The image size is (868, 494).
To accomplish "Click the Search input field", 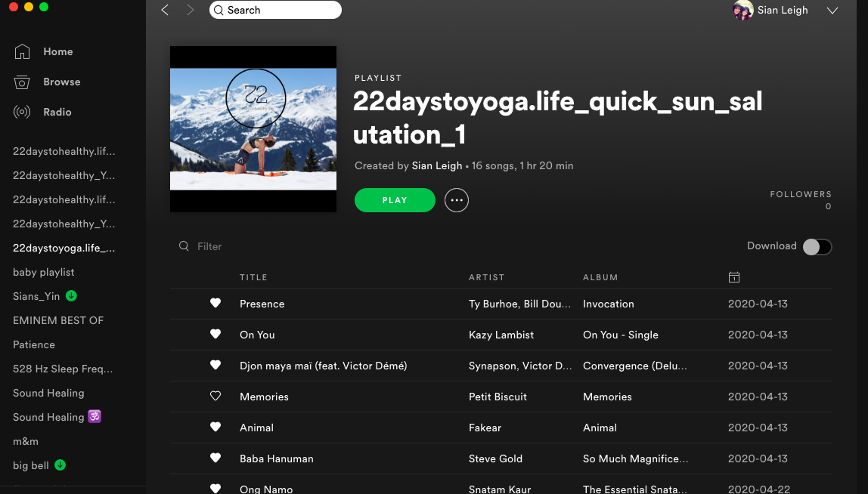I will pyautogui.click(x=276, y=10).
